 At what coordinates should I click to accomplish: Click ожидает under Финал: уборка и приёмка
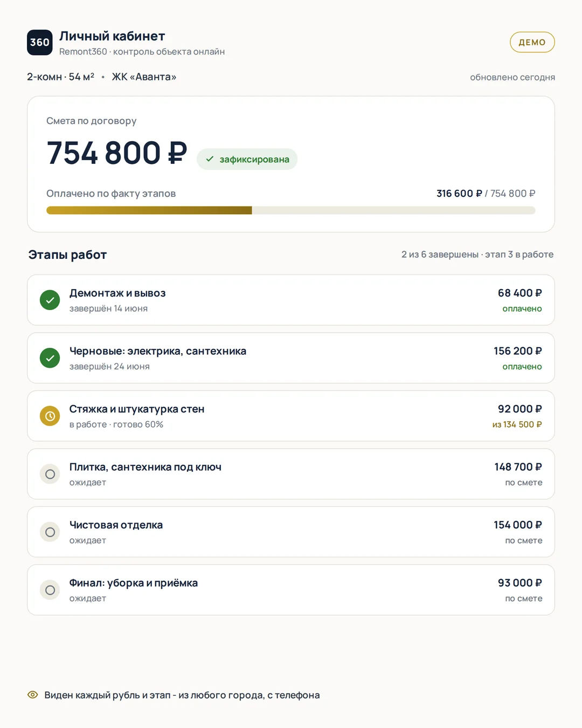pyautogui.click(x=88, y=599)
